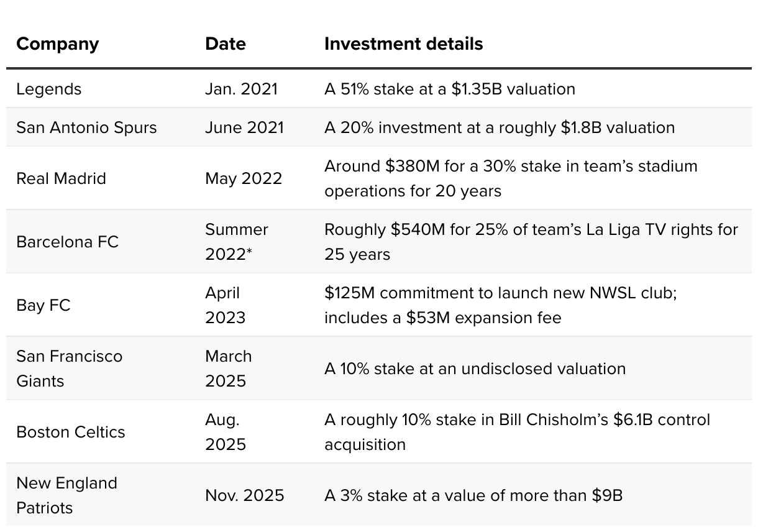Screen dimensions: 758x532
Task: Click the NWSL club commitment details text
Action: point(500,305)
